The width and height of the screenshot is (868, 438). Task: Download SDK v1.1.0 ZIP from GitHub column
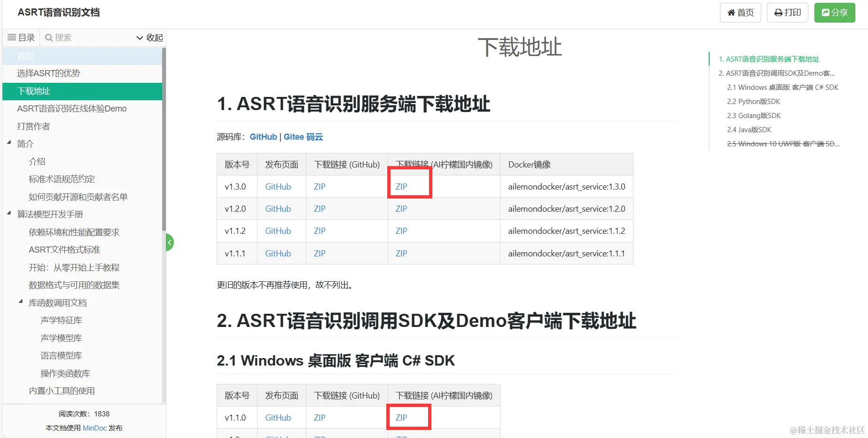coord(320,418)
